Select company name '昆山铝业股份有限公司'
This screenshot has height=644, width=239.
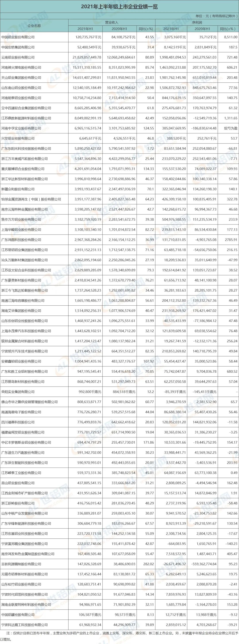tap(18, 483)
